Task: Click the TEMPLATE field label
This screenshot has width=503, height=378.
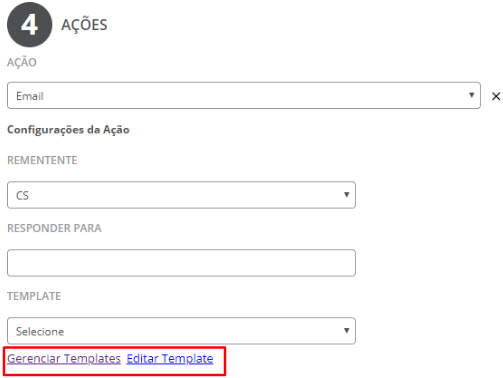Action: 34,296
